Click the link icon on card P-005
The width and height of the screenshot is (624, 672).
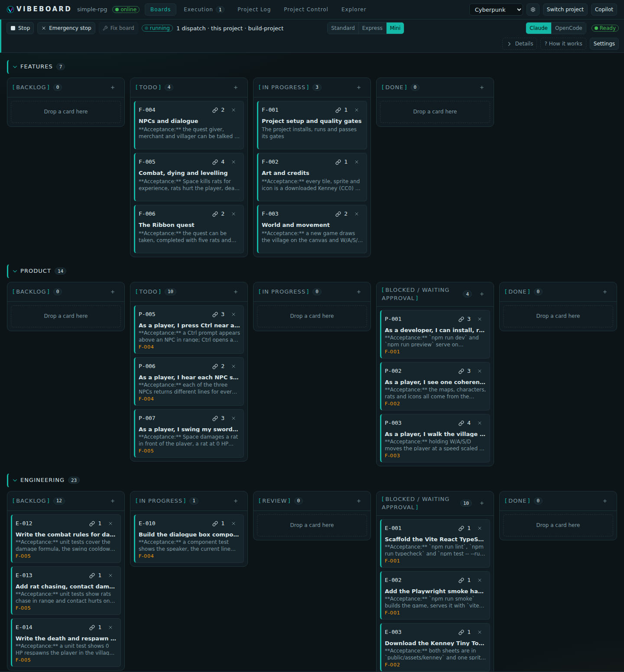pos(215,314)
